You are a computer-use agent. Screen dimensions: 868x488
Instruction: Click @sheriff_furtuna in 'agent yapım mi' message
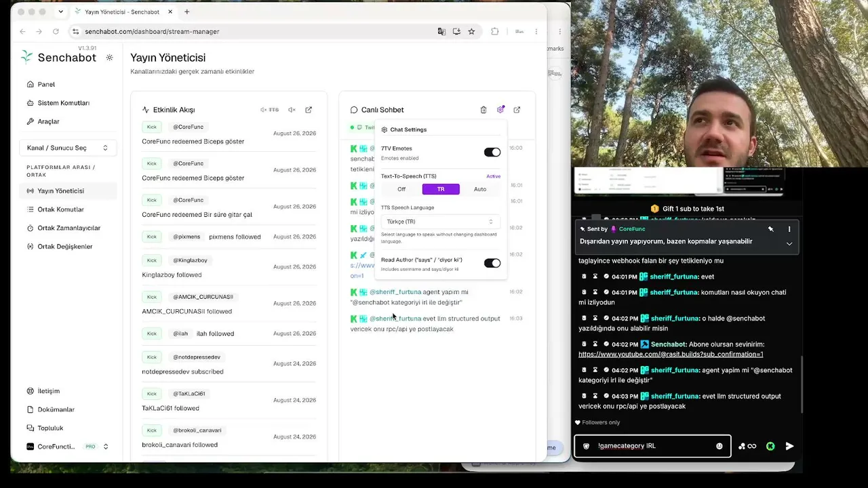[x=395, y=292]
